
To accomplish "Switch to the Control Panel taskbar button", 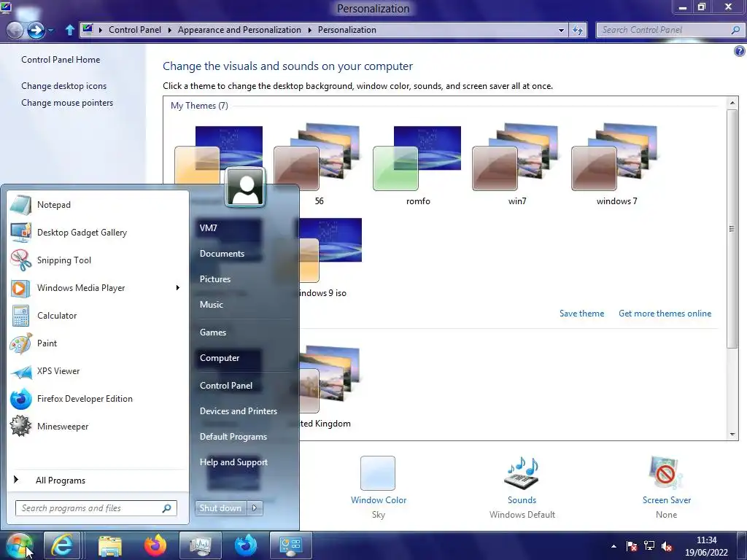I will [290, 545].
